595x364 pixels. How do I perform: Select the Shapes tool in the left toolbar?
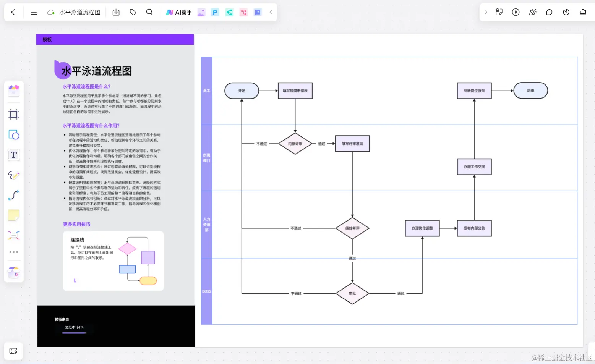coord(13,134)
